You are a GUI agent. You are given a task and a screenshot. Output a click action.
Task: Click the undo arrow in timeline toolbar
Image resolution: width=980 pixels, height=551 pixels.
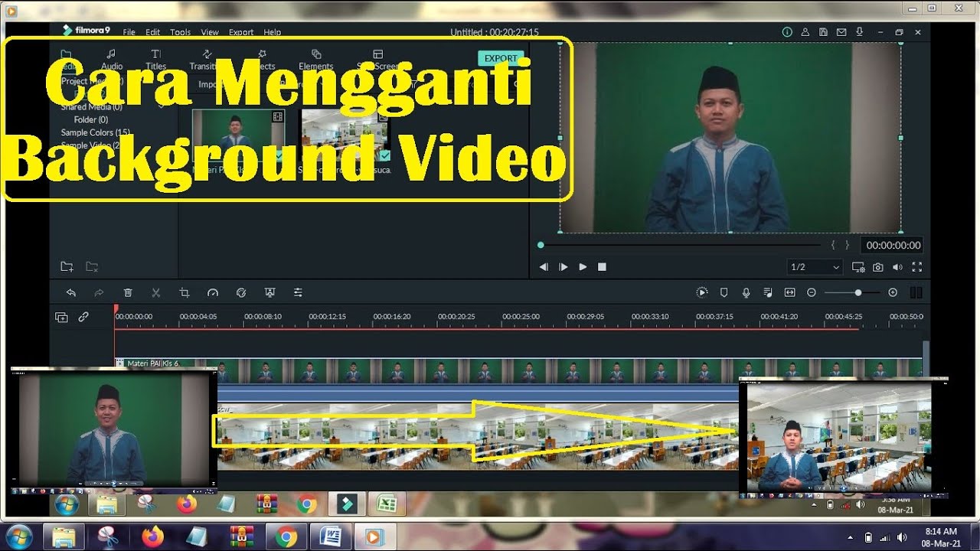coord(71,292)
